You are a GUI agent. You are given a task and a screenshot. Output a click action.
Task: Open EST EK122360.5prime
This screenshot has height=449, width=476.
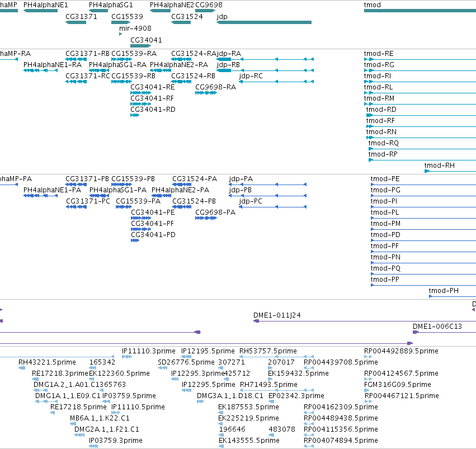point(119,374)
